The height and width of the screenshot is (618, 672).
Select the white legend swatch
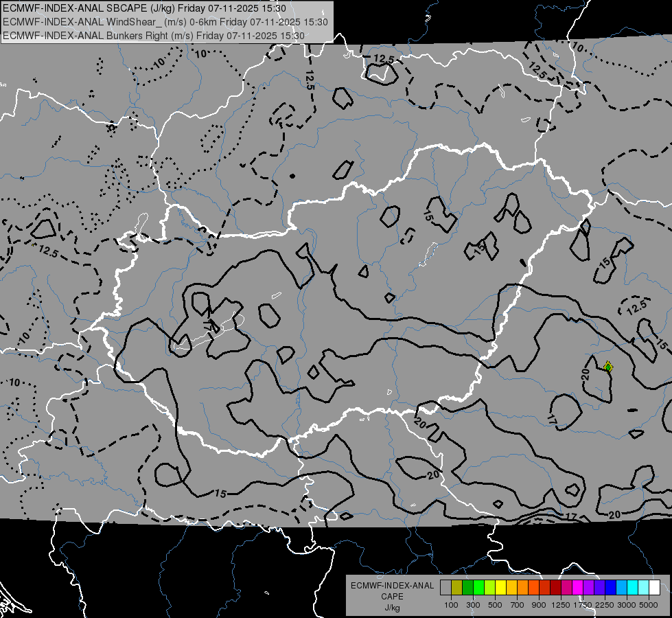tap(655, 587)
